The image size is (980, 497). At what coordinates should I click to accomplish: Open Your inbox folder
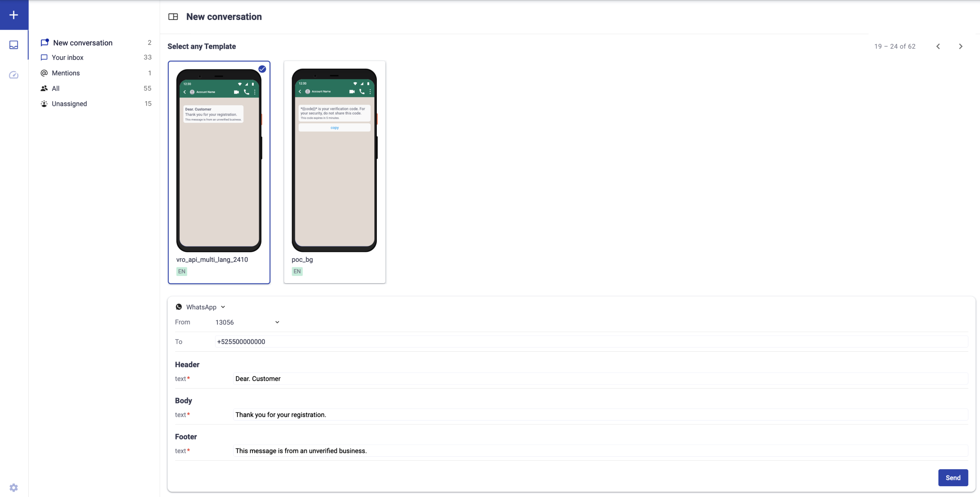pos(67,57)
